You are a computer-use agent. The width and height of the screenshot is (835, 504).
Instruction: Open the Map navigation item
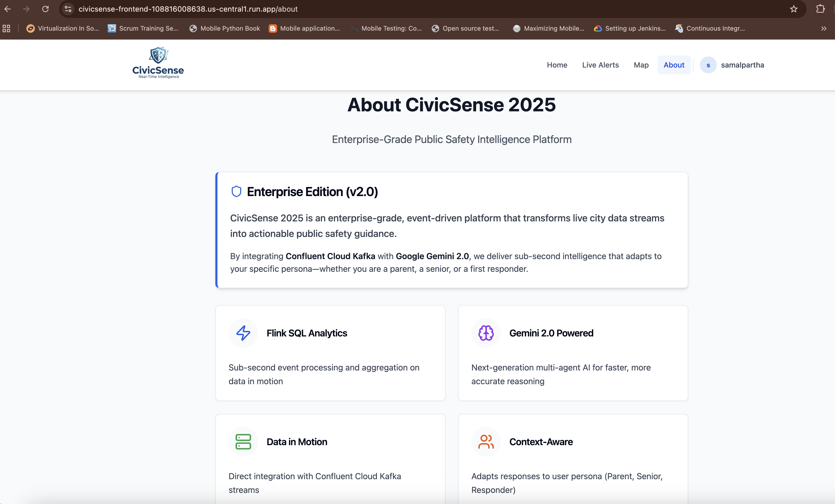pos(641,65)
